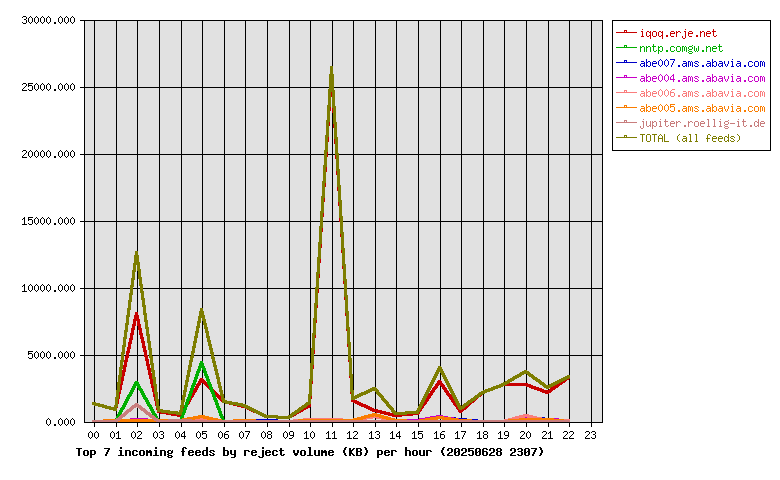Click the 20000.000 y-axis label
The height and width of the screenshot is (480, 780).
[x=48, y=155]
